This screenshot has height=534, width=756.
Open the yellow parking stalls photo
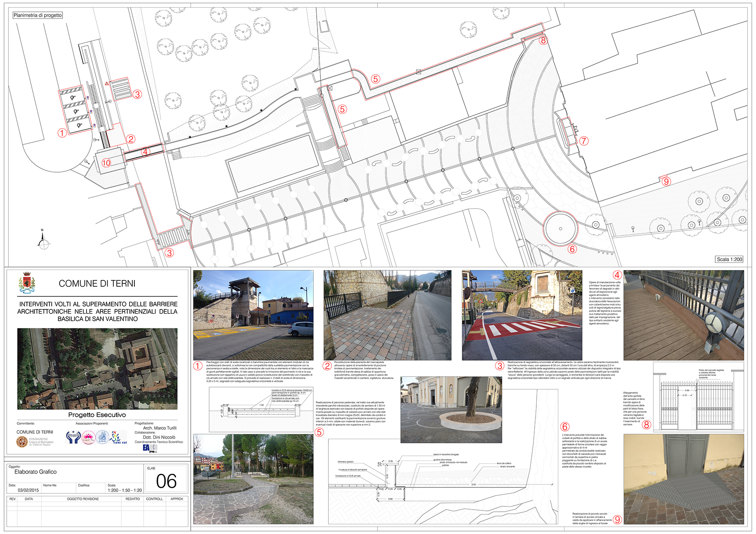pyautogui.click(x=253, y=315)
